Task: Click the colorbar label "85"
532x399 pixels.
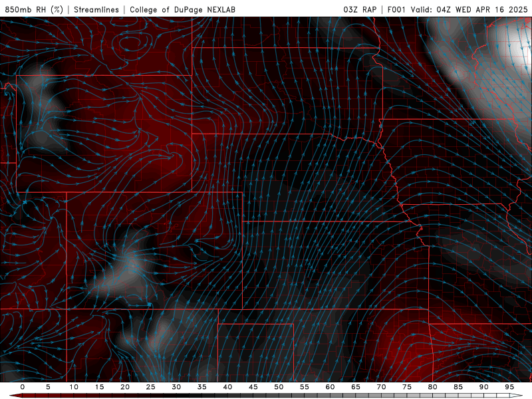Action: [458, 387]
